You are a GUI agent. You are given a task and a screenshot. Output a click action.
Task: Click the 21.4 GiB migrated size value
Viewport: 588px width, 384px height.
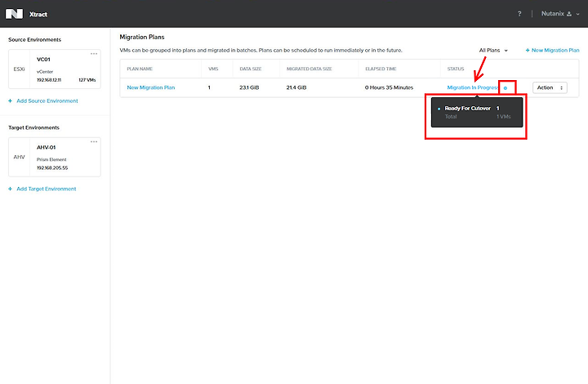tap(296, 87)
